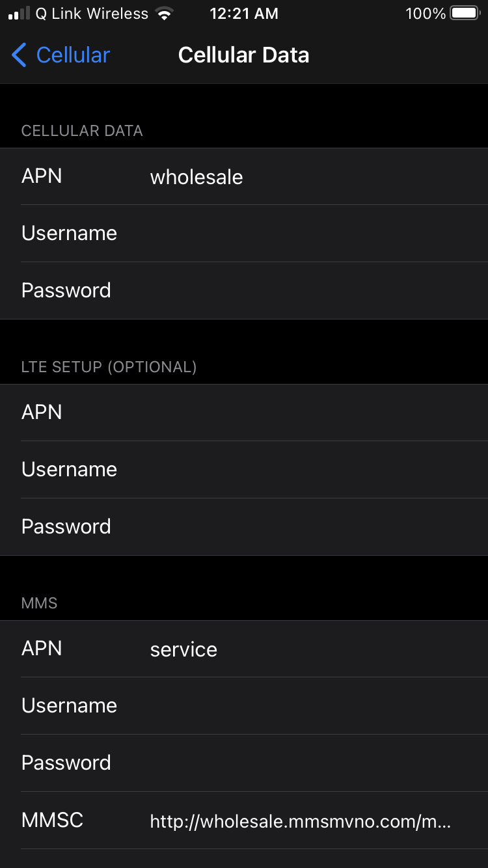The height and width of the screenshot is (868, 488).
Task: Tap the battery icon in status bar
Action: (x=465, y=14)
